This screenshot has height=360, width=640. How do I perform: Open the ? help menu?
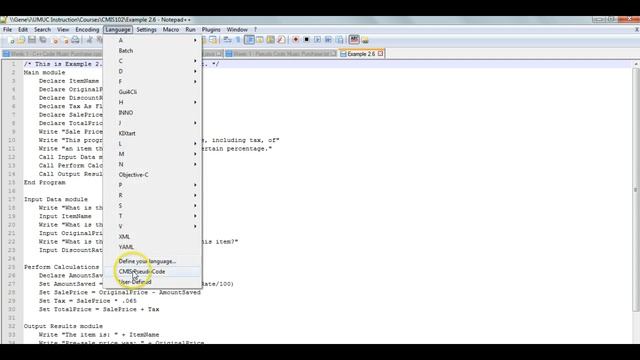[255, 29]
